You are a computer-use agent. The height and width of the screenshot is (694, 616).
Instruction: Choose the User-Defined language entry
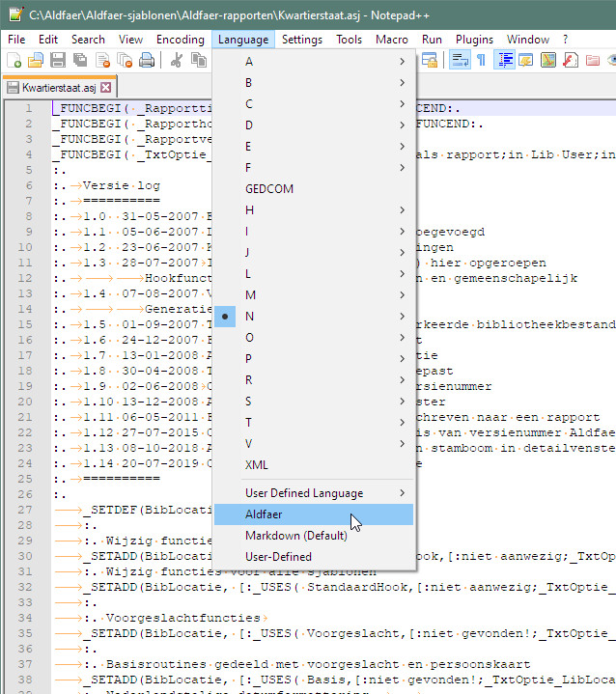tap(314, 557)
